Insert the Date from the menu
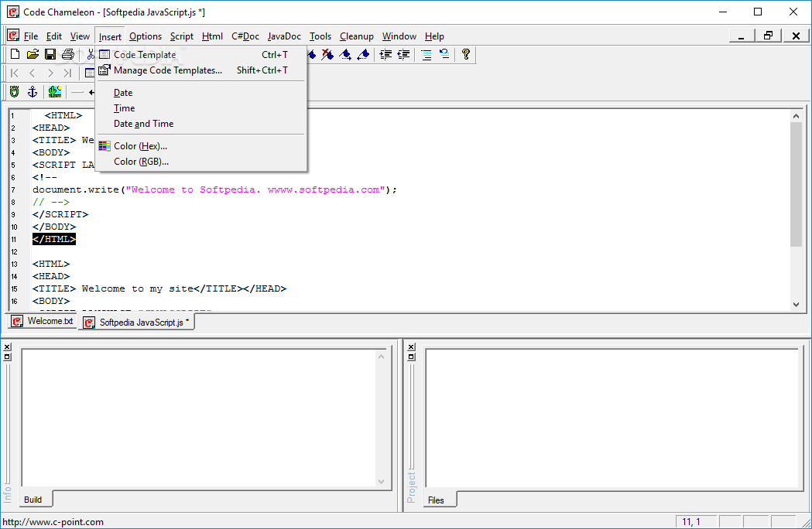This screenshot has height=529, width=812. click(x=201, y=93)
